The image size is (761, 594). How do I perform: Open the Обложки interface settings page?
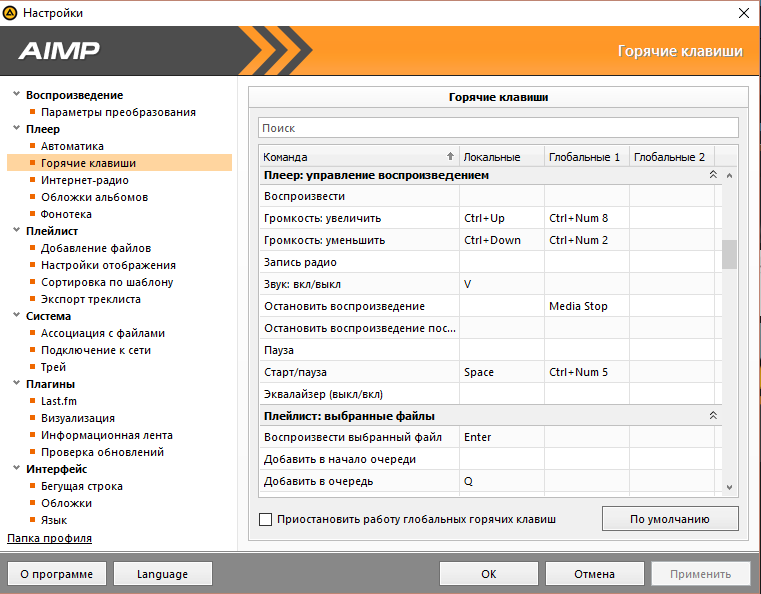pos(66,503)
